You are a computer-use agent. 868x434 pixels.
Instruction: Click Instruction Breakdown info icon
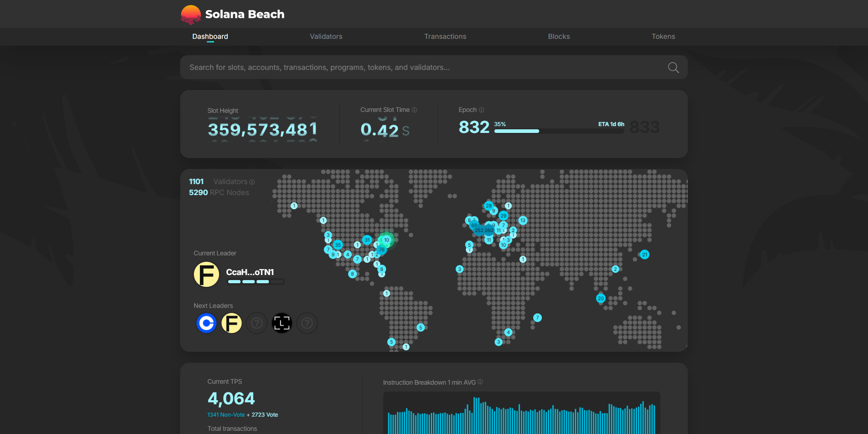pos(480,382)
